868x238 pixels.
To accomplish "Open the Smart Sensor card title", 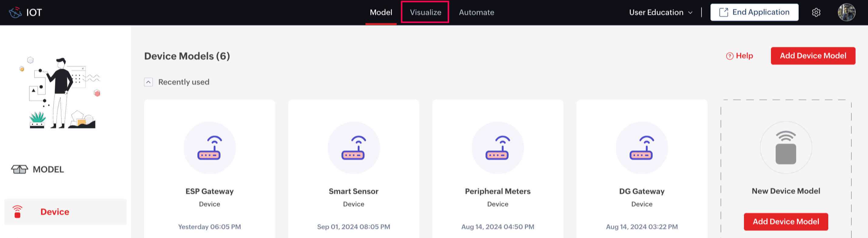I will 353,191.
